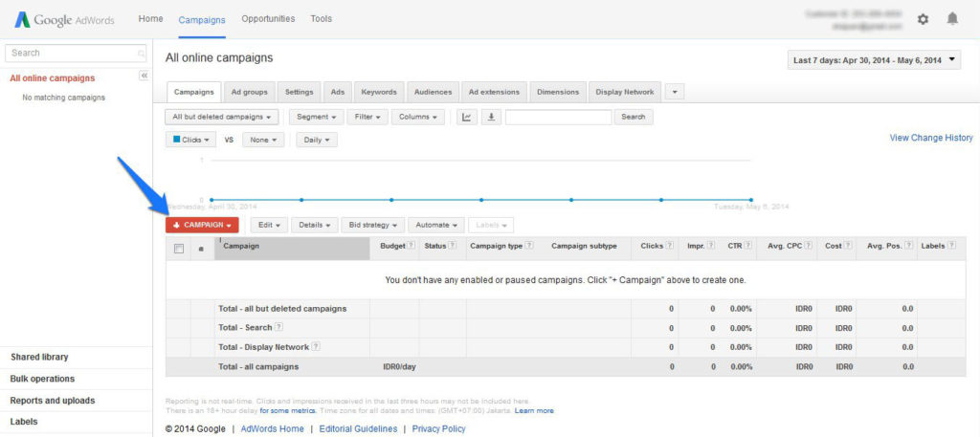Open the Bid strategy dropdown
Screen dimensions: 980x437
[x=372, y=225]
